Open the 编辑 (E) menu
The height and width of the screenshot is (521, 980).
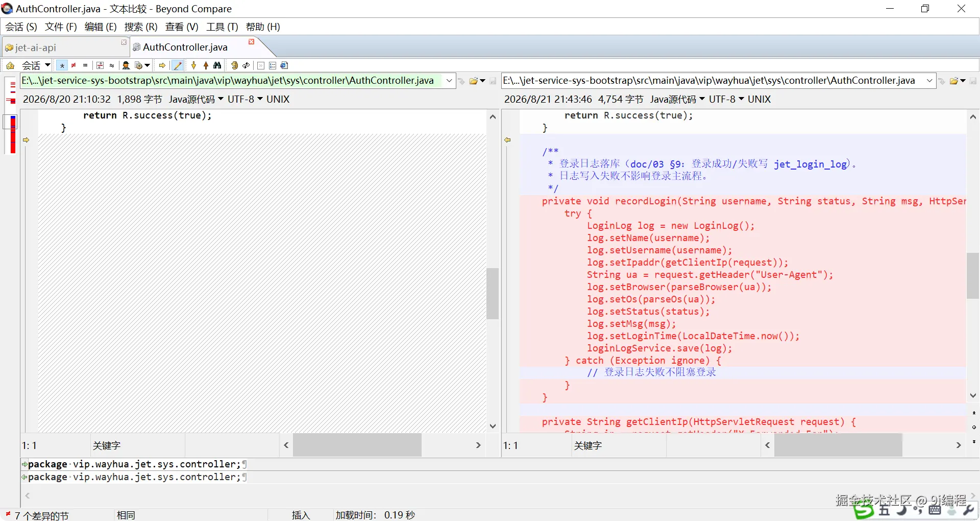[x=101, y=27]
